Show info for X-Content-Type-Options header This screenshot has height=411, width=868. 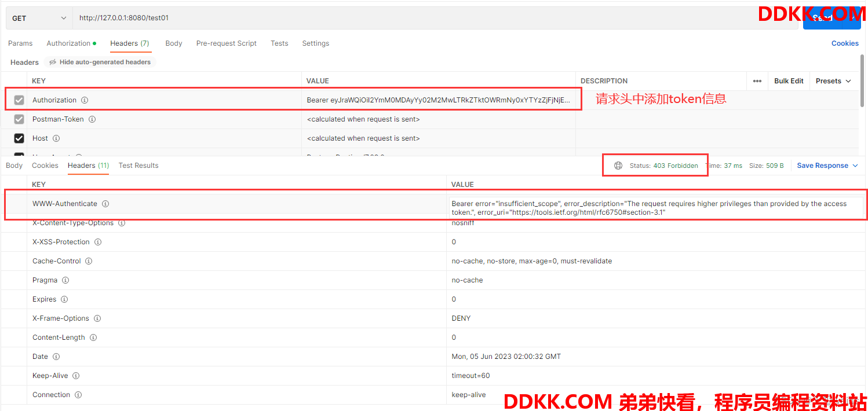122,223
